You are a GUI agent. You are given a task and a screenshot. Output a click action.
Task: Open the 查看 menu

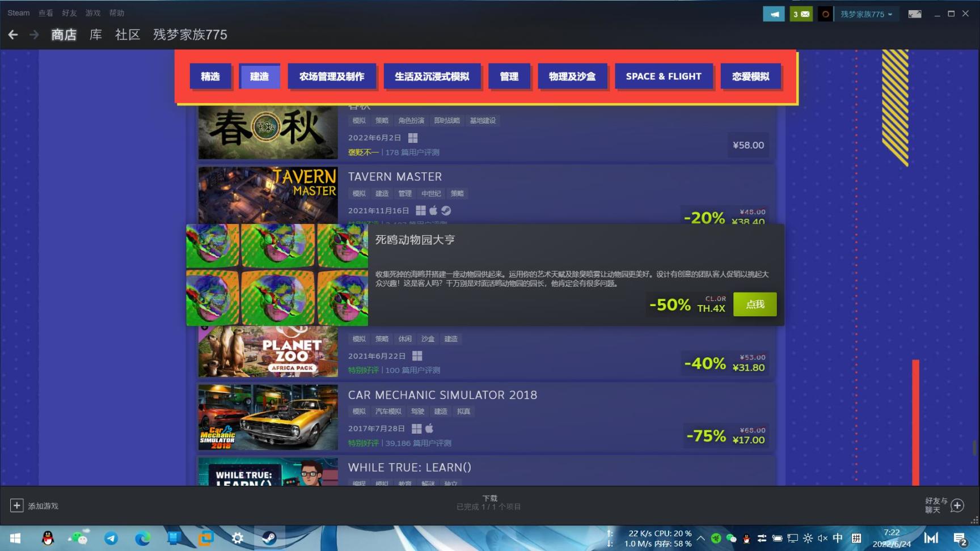(x=45, y=13)
